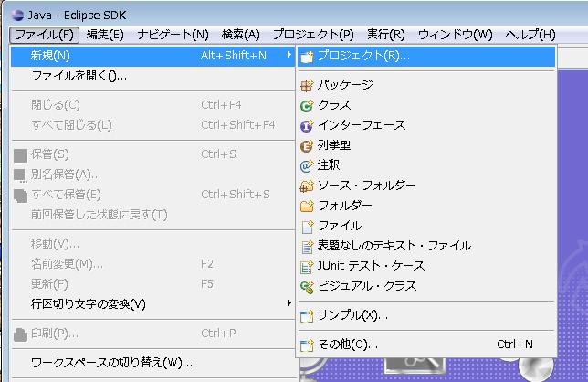
Task: Choose パッケージ in New submenu
Action: coord(426,86)
